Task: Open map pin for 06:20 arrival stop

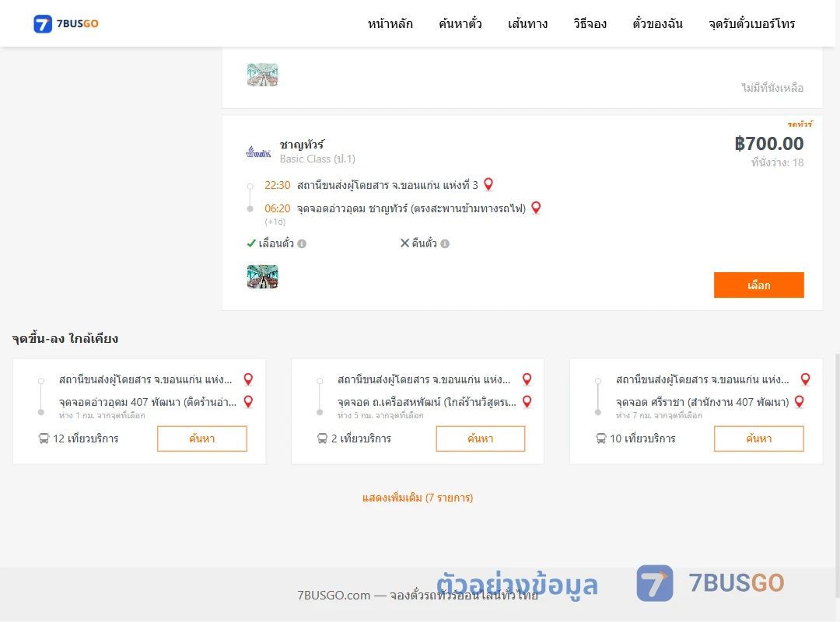Action: pos(536,208)
